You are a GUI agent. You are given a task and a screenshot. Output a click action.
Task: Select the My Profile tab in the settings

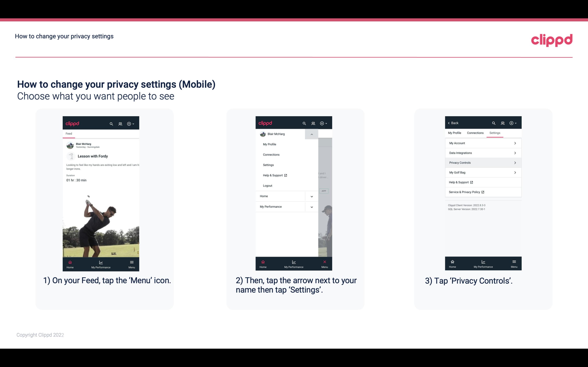coord(455,133)
